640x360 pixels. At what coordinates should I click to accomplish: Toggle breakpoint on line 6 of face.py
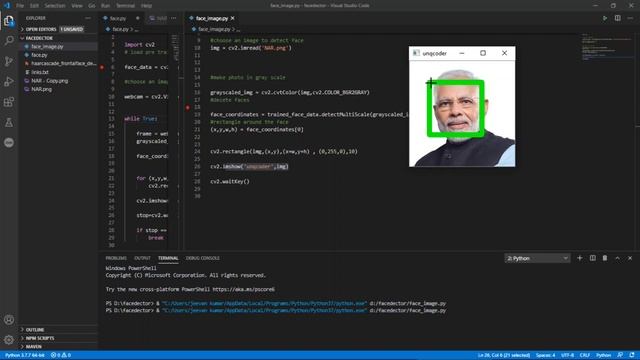pos(102,67)
